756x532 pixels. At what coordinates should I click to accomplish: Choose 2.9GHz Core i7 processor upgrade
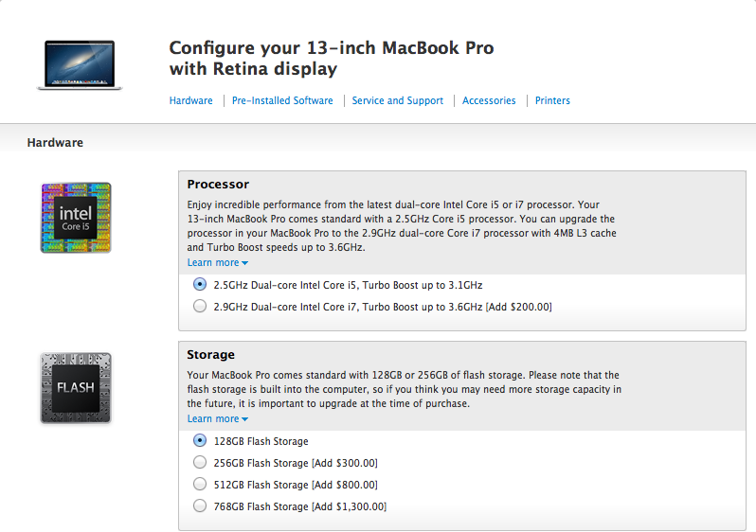pos(200,306)
